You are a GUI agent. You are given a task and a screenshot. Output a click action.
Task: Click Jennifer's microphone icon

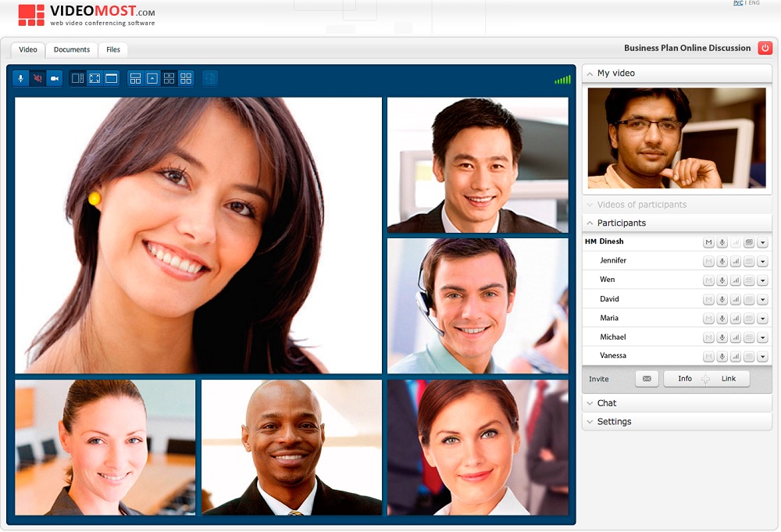pyautogui.click(x=722, y=261)
